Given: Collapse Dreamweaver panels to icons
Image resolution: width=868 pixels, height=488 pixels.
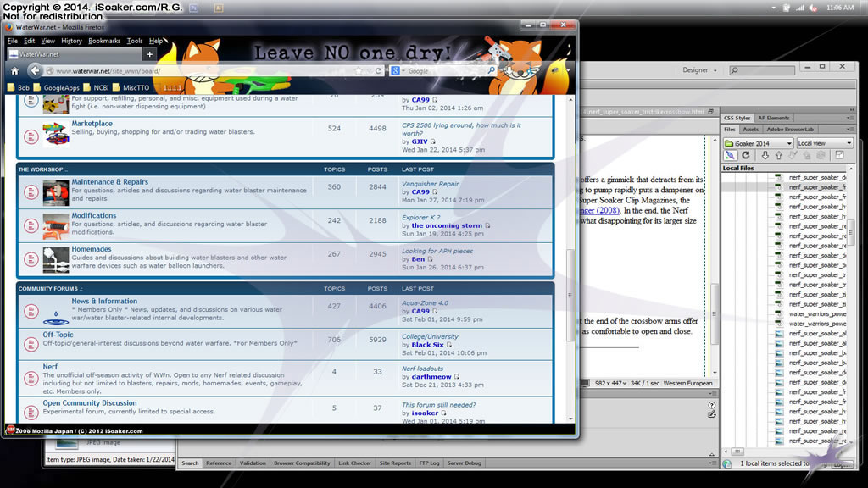Looking at the screenshot, I should coord(851,109).
